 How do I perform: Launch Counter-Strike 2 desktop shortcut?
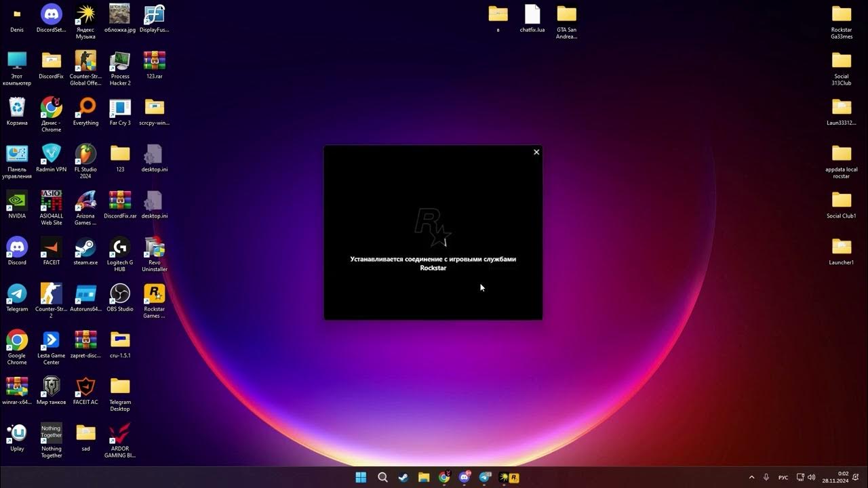52,300
